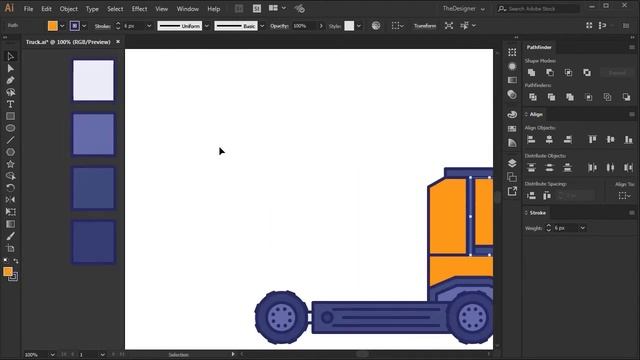This screenshot has width=640, height=360.
Task: Click the fill color box in toolbox
Action: [x=8, y=271]
